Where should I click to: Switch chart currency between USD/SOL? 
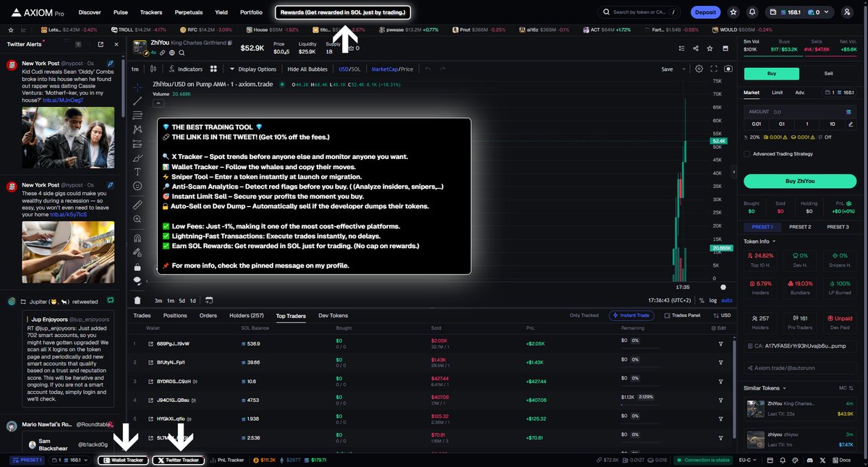pos(349,69)
